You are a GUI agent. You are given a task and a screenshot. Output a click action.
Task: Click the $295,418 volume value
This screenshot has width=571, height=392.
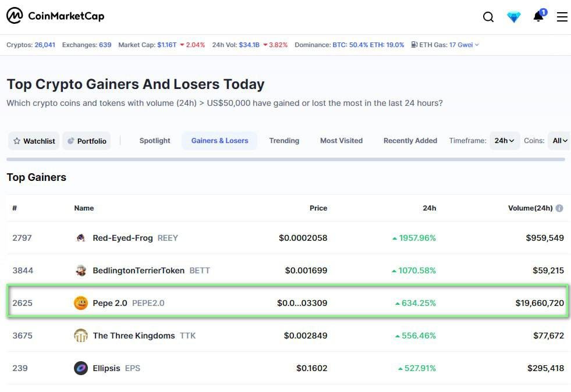click(x=545, y=368)
